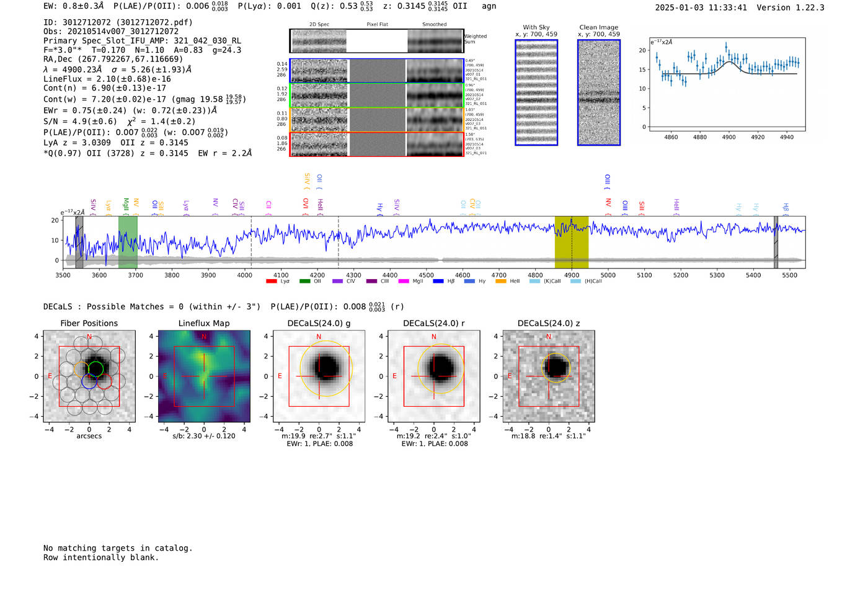Click the gray hatched marker near 5460 Å
This screenshot has width=868, height=591.
[x=776, y=242]
